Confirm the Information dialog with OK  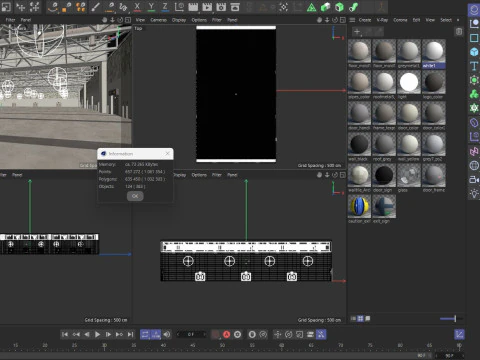pyautogui.click(x=135, y=196)
